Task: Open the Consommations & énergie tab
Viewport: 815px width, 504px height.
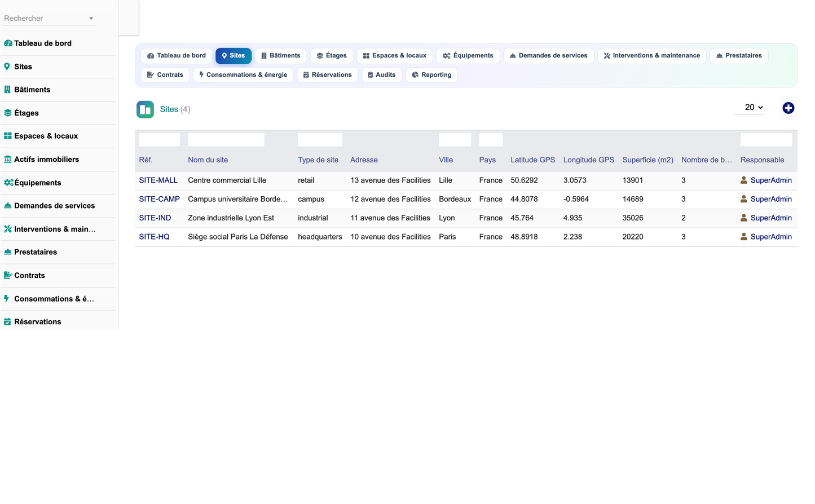Action: click(x=244, y=75)
